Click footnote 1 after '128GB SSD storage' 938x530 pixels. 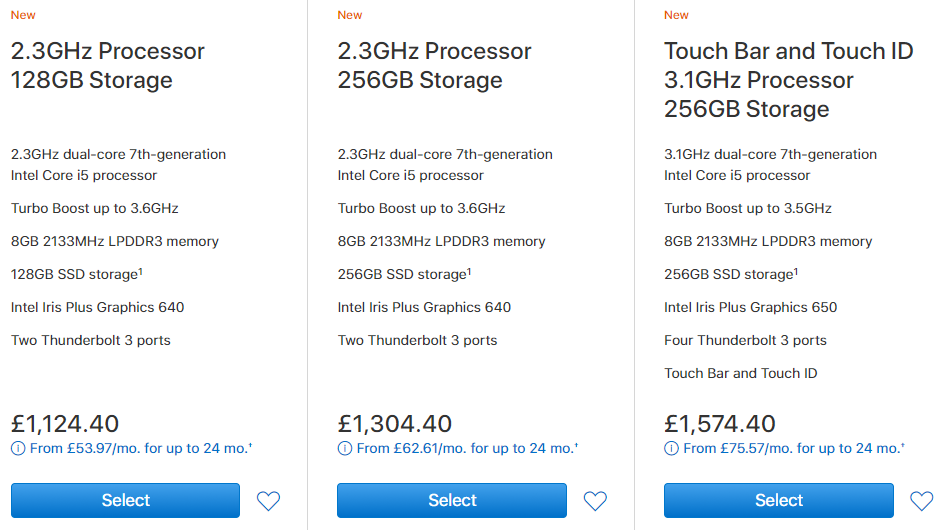(x=142, y=271)
